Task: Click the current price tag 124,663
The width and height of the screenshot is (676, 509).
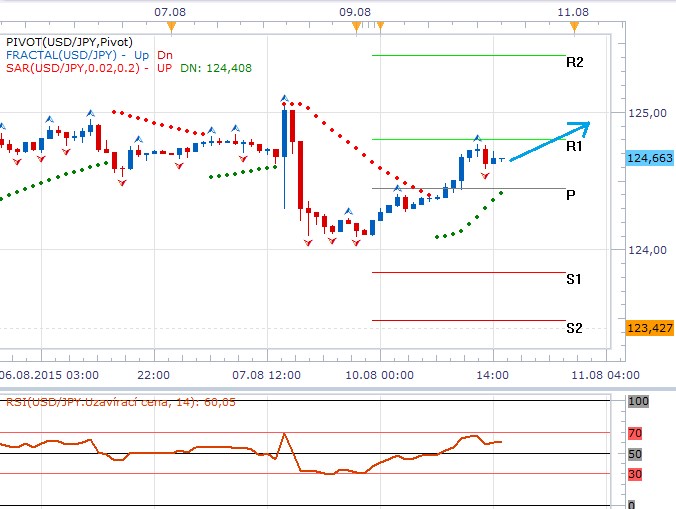Action: pyautogui.click(x=648, y=158)
